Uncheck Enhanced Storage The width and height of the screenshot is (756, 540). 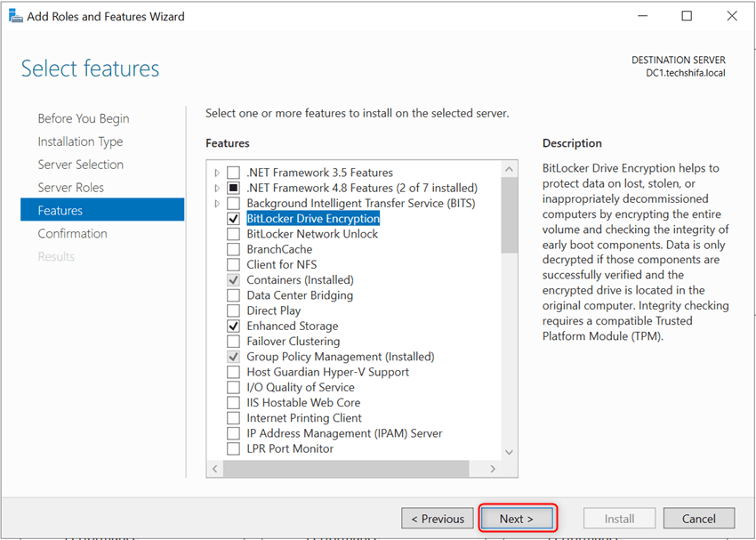point(233,326)
